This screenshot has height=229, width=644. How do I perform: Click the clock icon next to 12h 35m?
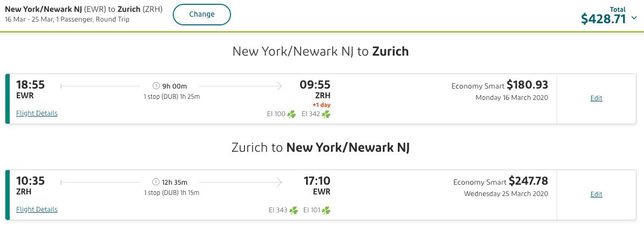click(x=156, y=181)
